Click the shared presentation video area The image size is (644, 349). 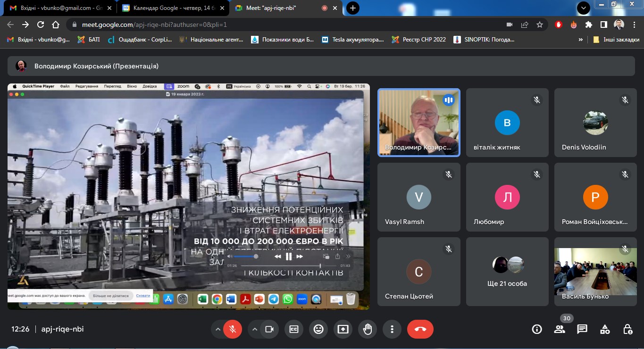pyautogui.click(x=188, y=197)
